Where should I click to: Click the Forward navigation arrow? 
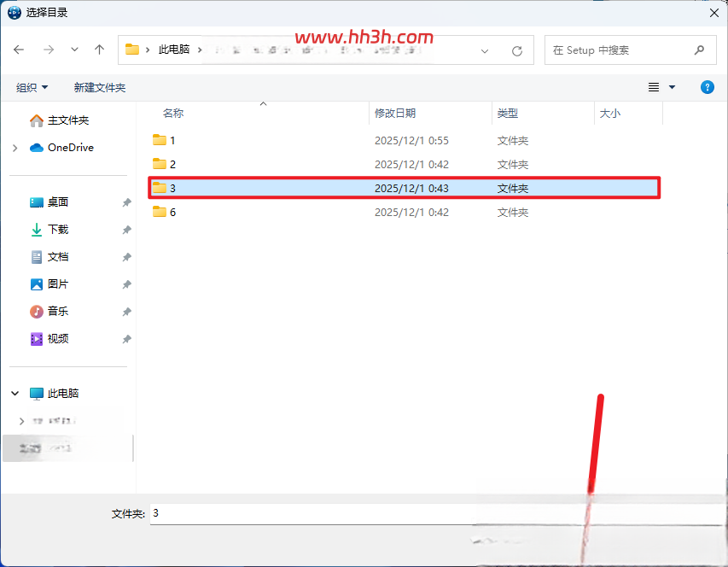point(49,50)
